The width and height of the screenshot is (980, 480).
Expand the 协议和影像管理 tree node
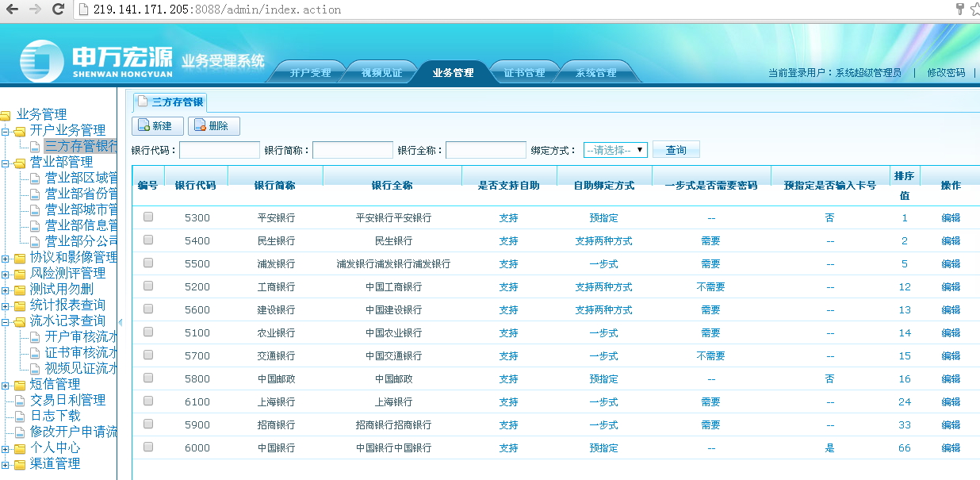coord(6,258)
